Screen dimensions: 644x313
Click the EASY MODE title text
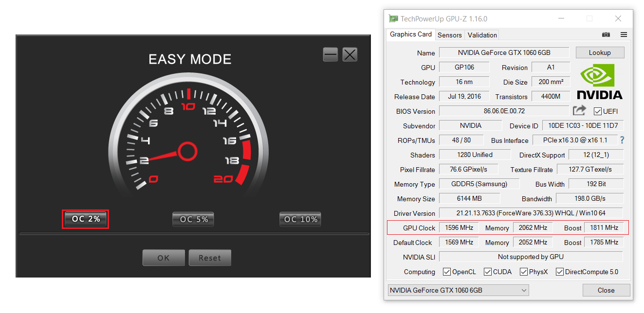[190, 59]
